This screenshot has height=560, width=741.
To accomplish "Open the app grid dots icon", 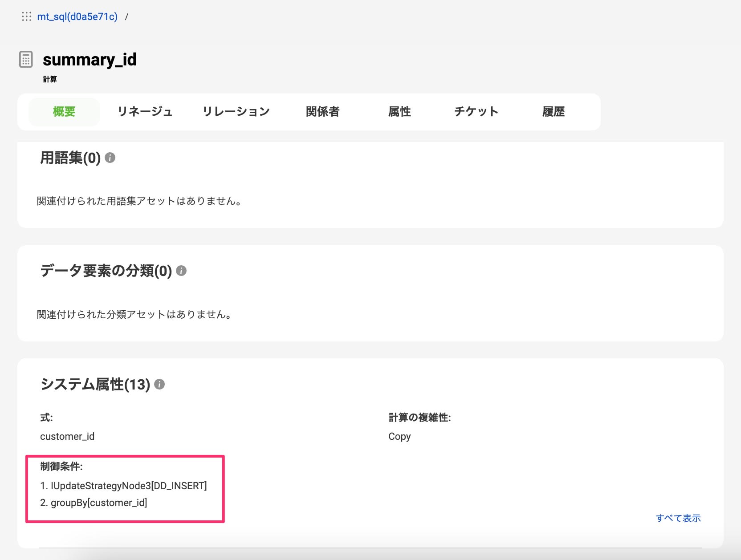I will point(27,16).
